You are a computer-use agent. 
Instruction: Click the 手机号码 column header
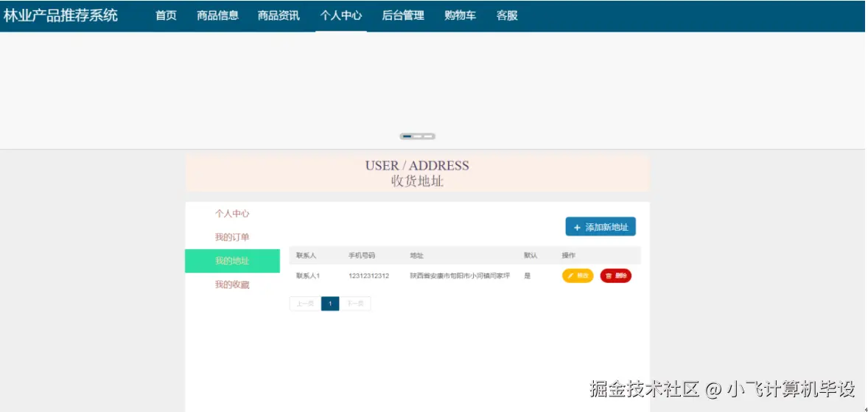point(362,256)
